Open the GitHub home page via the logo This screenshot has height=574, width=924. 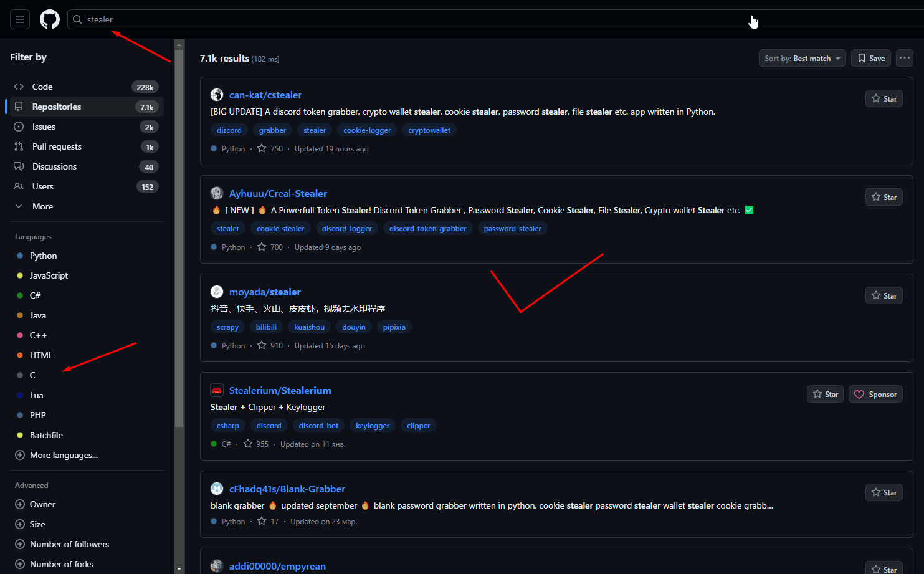click(49, 19)
